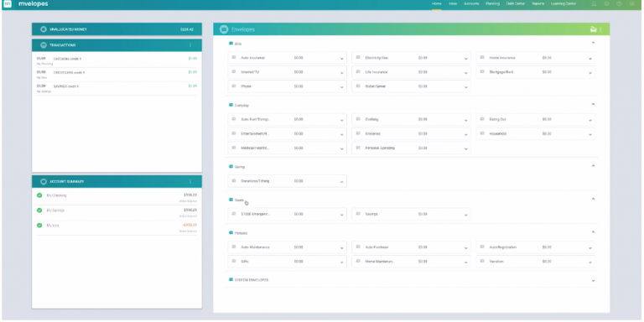This screenshot has width=644, height=322.
Task: Click green check beside My Savings
Action: click(39, 210)
